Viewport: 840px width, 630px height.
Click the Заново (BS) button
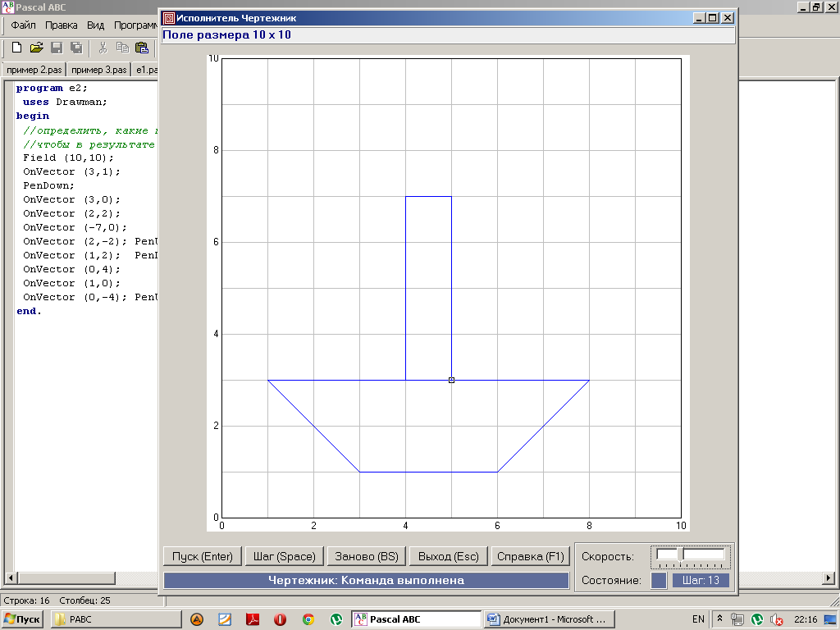pyautogui.click(x=366, y=556)
